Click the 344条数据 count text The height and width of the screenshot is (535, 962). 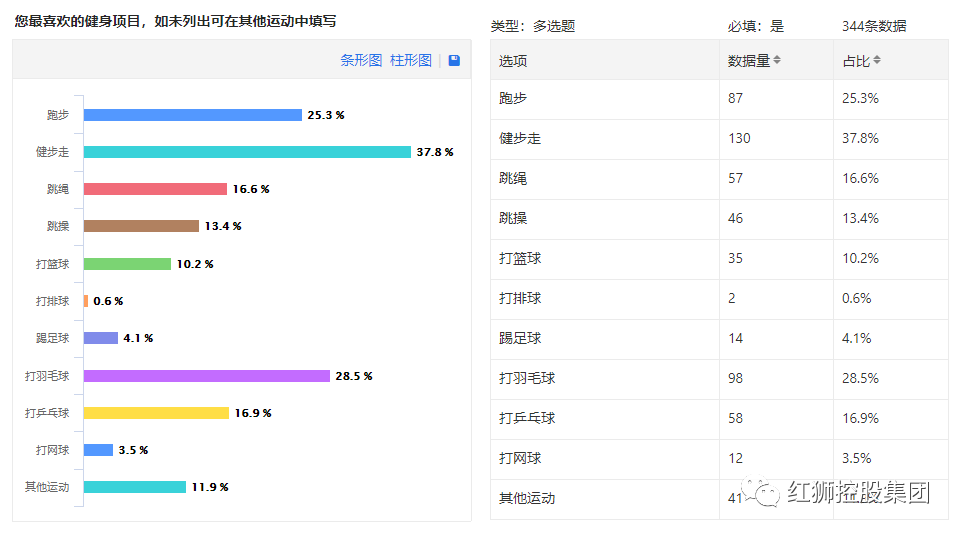[874, 26]
